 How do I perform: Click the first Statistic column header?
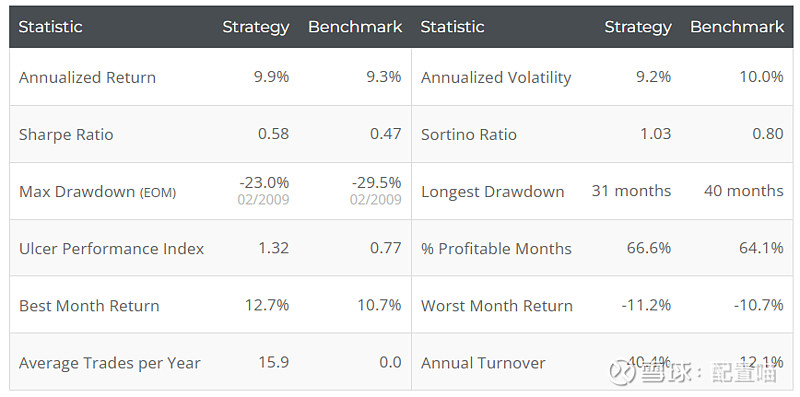[51, 27]
